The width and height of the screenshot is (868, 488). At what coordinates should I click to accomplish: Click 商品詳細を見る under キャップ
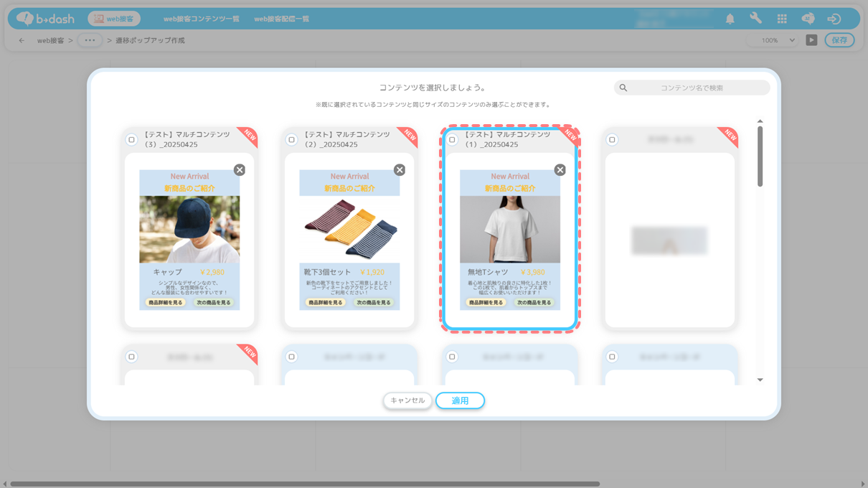coord(165,303)
